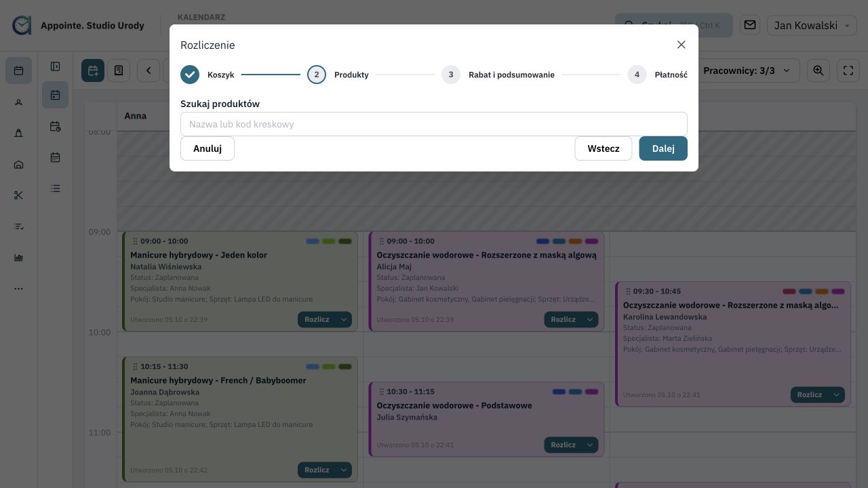Screen dimensions: 868x488
Task: Expand Rozlicz options for Natalia Wiśniewska appointment
Action: click(x=344, y=319)
